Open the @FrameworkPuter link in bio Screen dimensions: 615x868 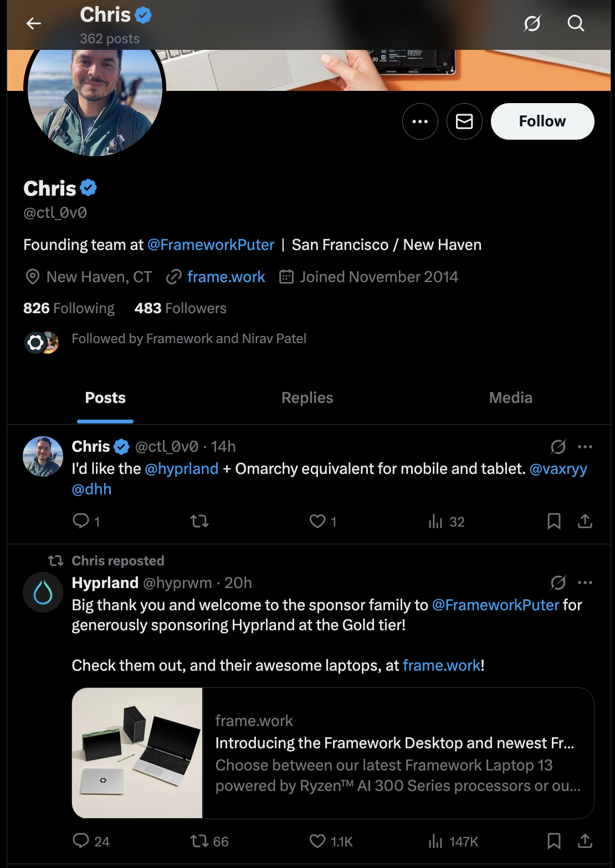[x=211, y=245]
